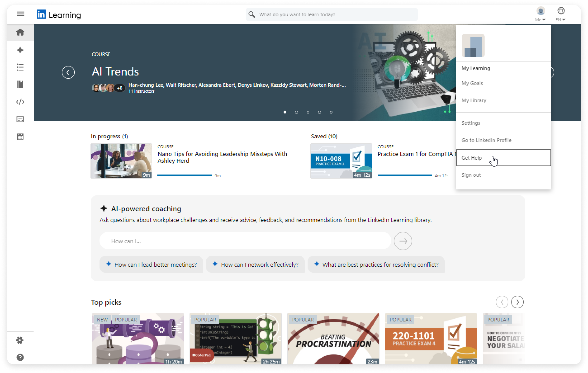Screen dimensions: 588x373
Task: Choose Sign out from the menu
Action: [471, 175]
